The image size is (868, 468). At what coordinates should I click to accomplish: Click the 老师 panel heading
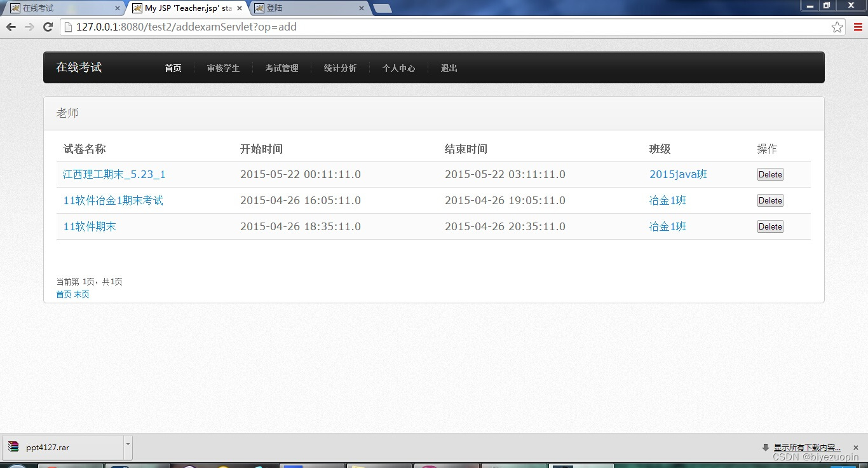(x=67, y=113)
